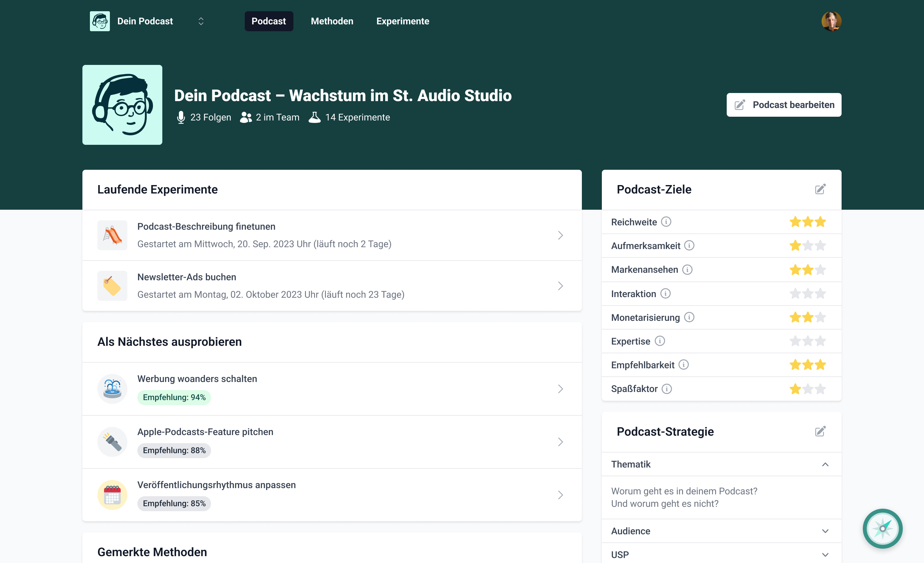Viewport: 924px width, 563px height.
Task: Click the slide icon of Podcast-Beschreibung finetunen
Action: pos(112,235)
